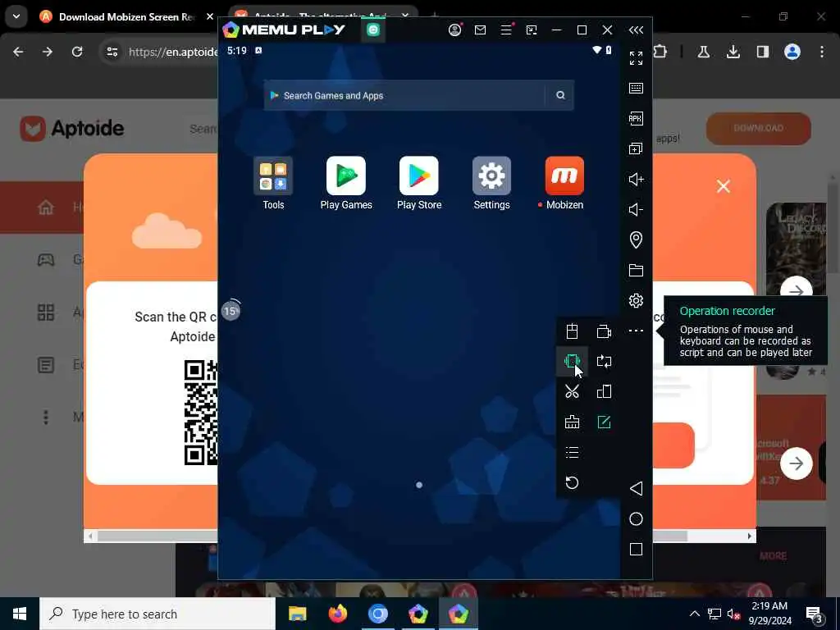The width and height of the screenshot is (840, 630).
Task: Open the MEmu mail message icon
Action: [480, 30]
